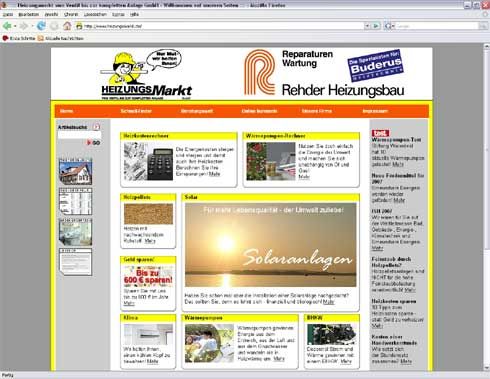490x379 pixels.
Task: Open the 'Erste Schritte' bookmark
Action: click(x=19, y=38)
